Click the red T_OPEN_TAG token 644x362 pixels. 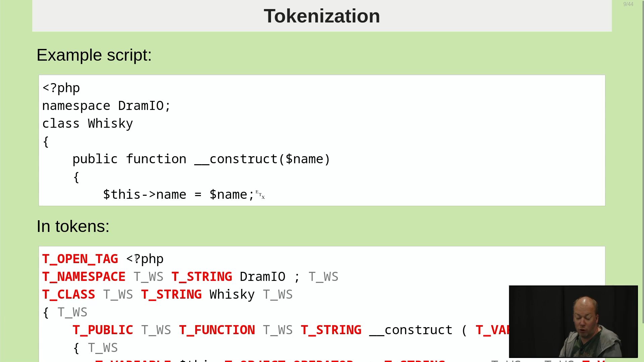[x=80, y=259]
